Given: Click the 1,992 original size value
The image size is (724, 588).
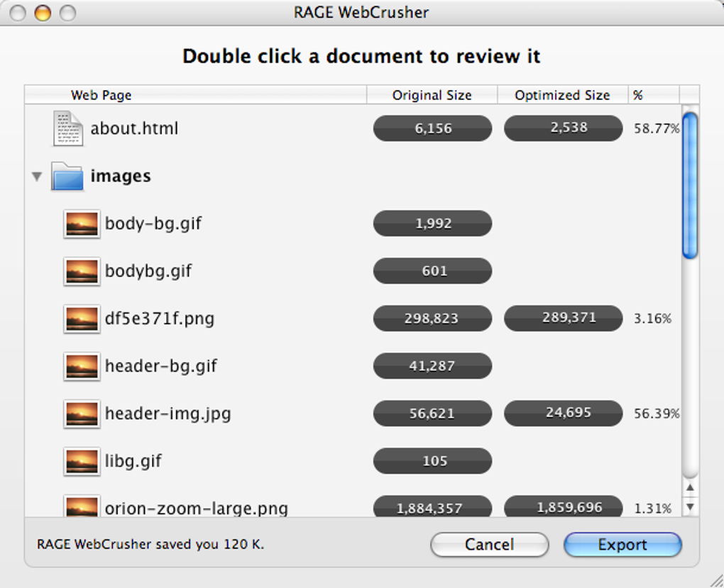Looking at the screenshot, I should click(433, 223).
